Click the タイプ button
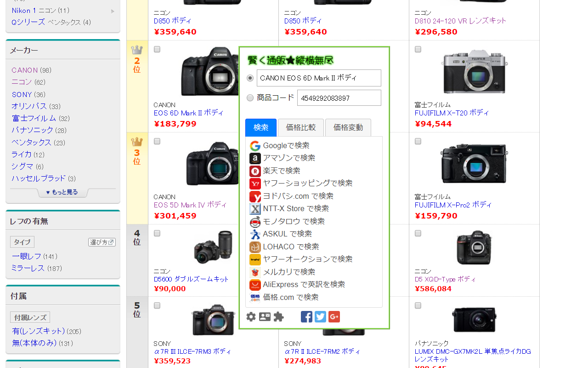The width and height of the screenshot is (588, 368). (22, 242)
